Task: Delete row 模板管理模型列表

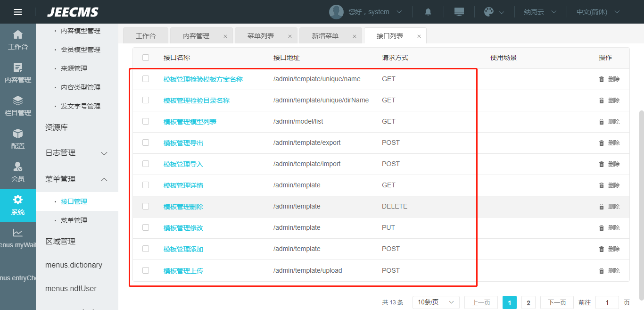Action: 609,122
